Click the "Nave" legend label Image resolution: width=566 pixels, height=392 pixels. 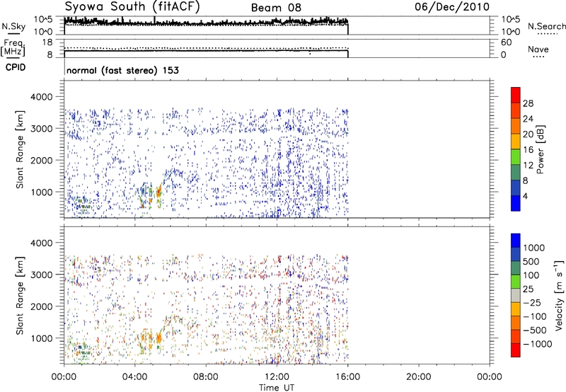[x=538, y=50]
